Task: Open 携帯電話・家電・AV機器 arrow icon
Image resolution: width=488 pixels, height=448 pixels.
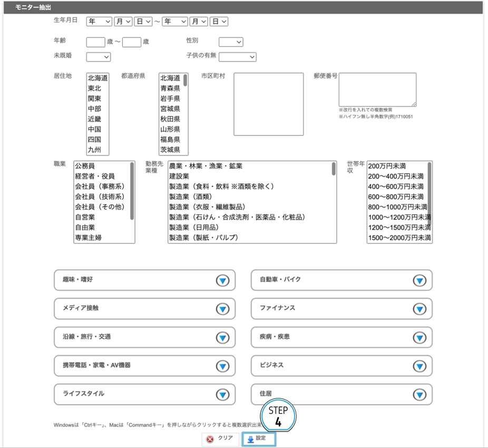Action: pos(222,366)
